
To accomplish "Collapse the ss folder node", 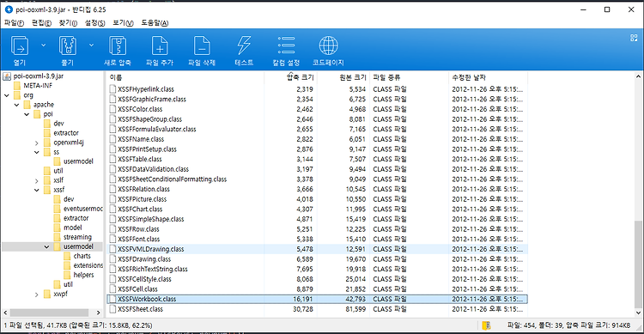I will point(37,153).
